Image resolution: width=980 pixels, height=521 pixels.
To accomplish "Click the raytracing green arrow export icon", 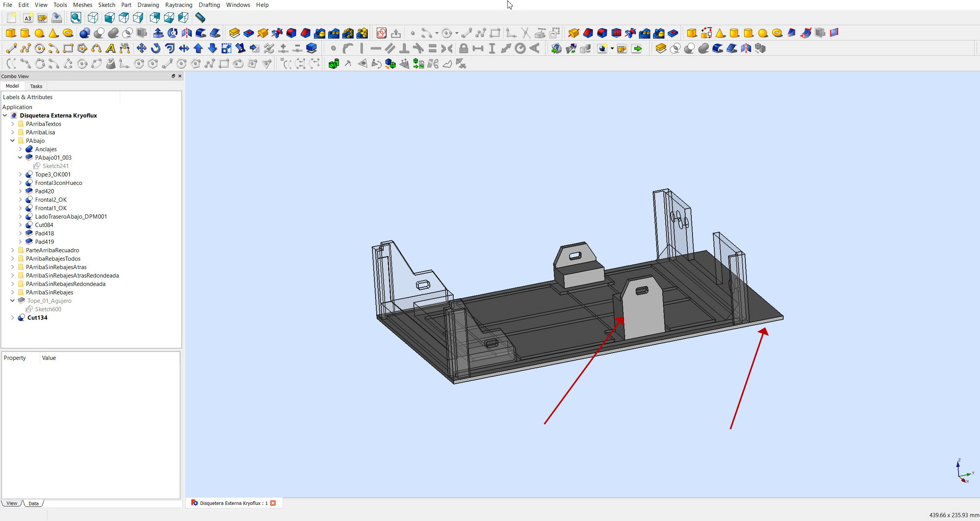I will (637, 48).
